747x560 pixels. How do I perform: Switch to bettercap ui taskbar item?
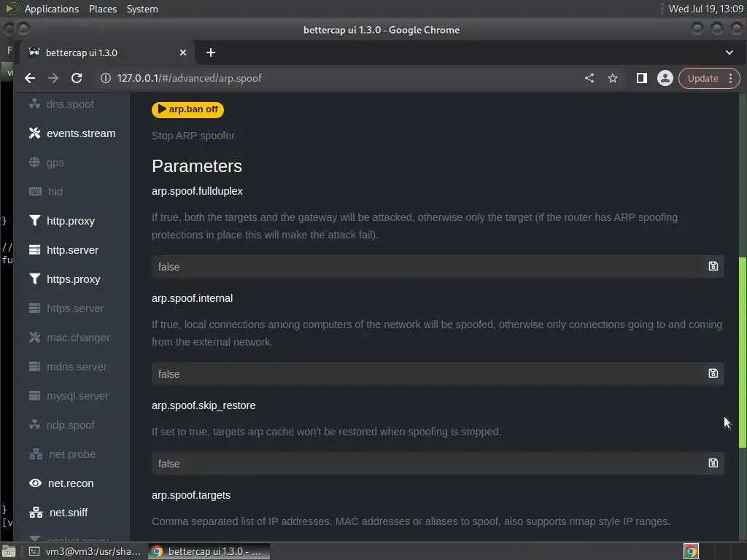point(209,551)
